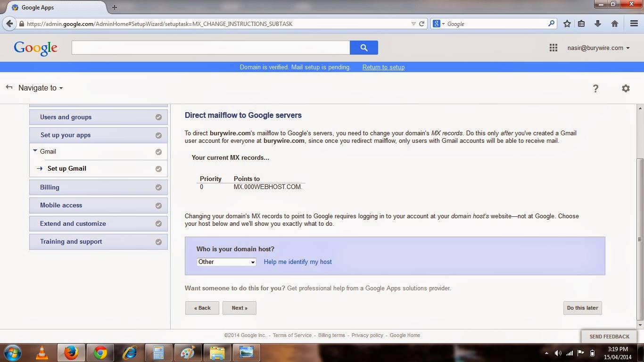Open Training and support section
The width and height of the screenshot is (644, 362).
click(x=98, y=242)
